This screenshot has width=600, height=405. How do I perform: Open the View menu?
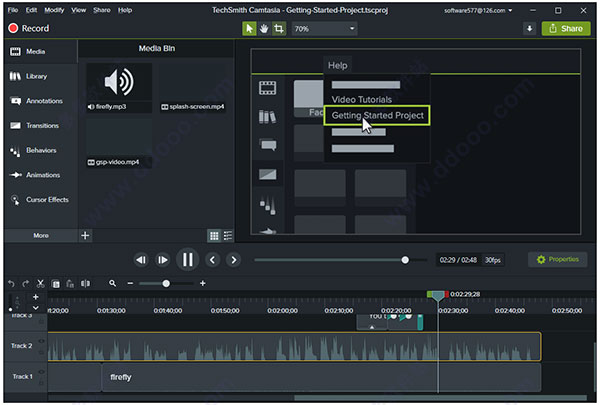(x=78, y=10)
